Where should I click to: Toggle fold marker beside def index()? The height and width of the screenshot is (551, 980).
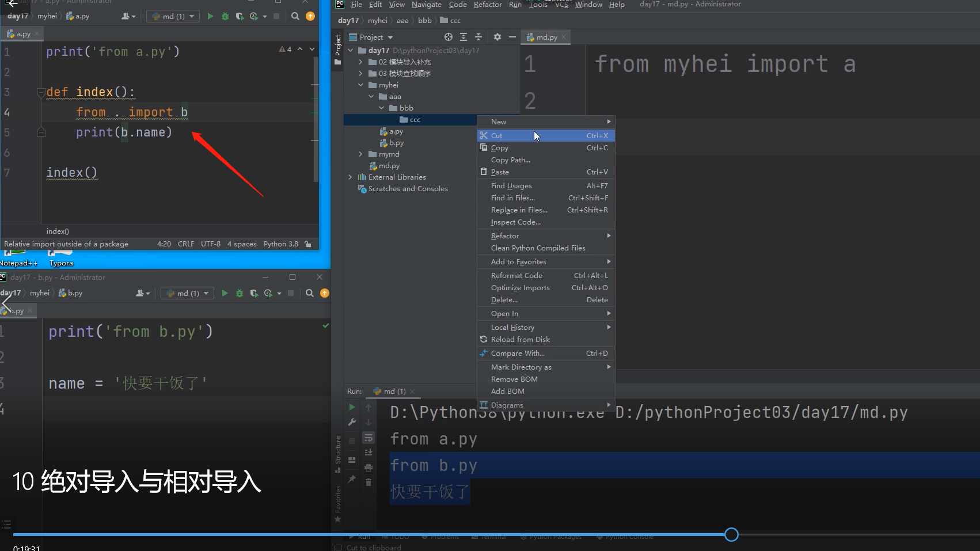[x=41, y=92]
